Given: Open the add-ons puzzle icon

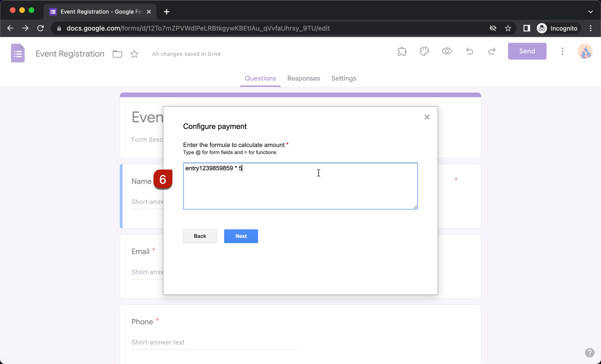Looking at the screenshot, I should pyautogui.click(x=402, y=51).
